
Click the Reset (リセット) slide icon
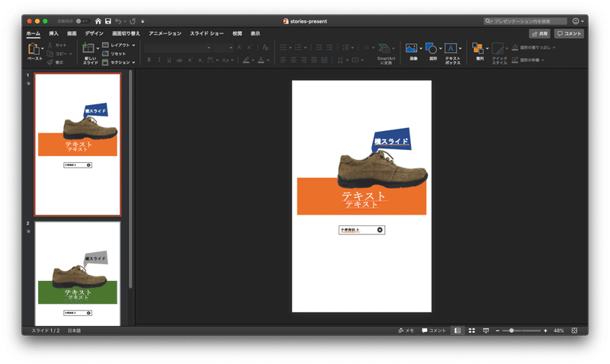105,53
